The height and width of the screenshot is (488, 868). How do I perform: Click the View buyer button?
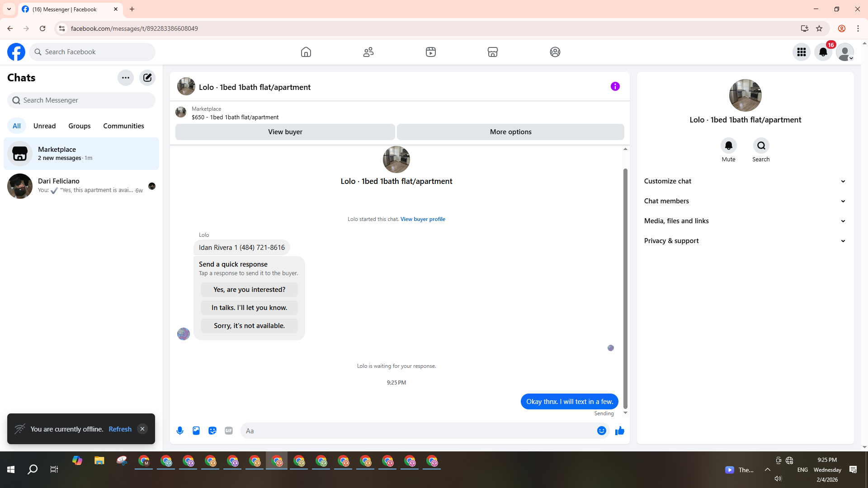pyautogui.click(x=285, y=132)
